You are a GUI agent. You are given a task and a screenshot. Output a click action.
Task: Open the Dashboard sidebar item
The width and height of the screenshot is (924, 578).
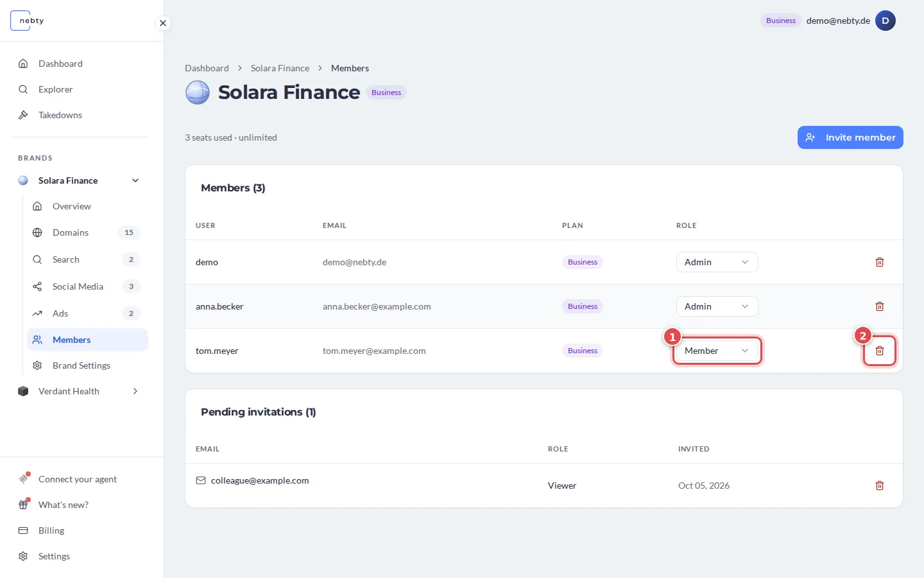pos(79,64)
